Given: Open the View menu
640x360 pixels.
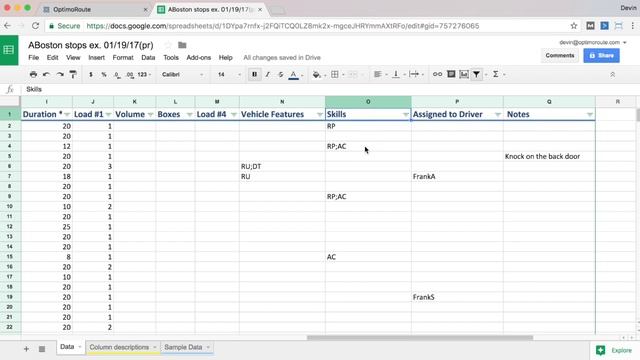Looking at the screenshot, I should click(x=73, y=58).
